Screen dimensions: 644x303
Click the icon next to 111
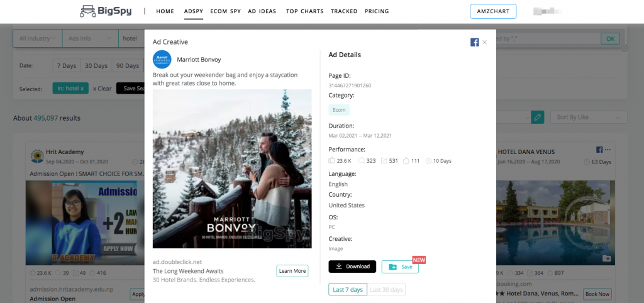(x=406, y=160)
